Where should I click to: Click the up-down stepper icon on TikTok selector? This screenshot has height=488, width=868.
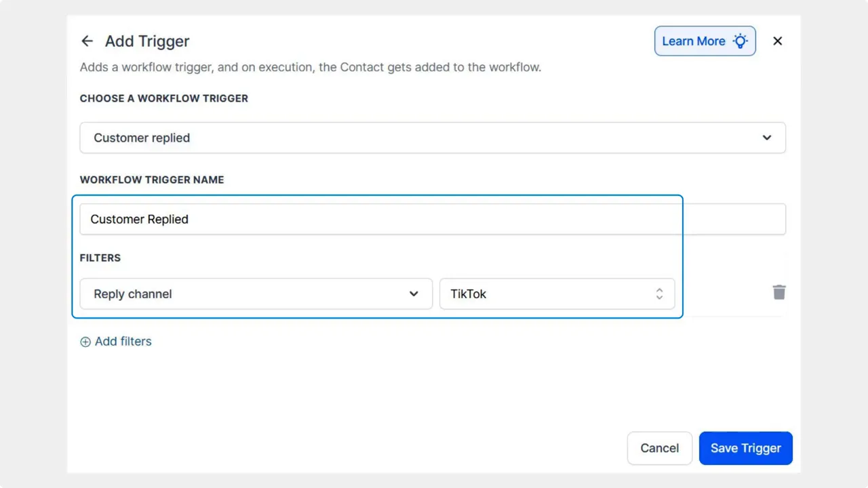click(659, 293)
